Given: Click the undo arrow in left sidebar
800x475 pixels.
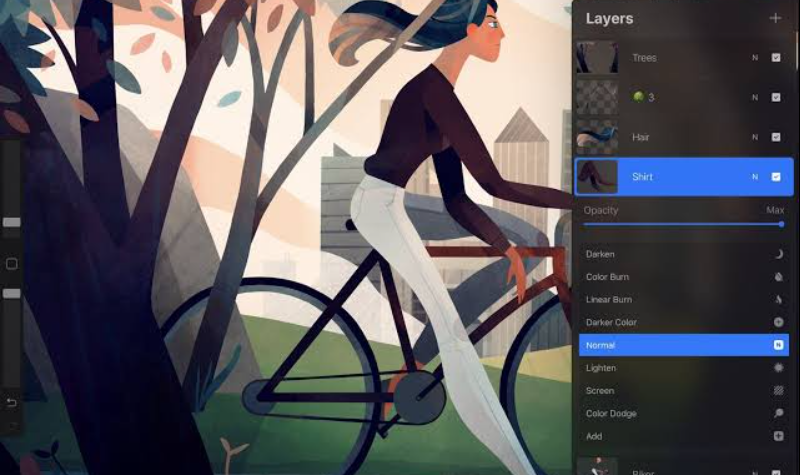Looking at the screenshot, I should point(12,402).
